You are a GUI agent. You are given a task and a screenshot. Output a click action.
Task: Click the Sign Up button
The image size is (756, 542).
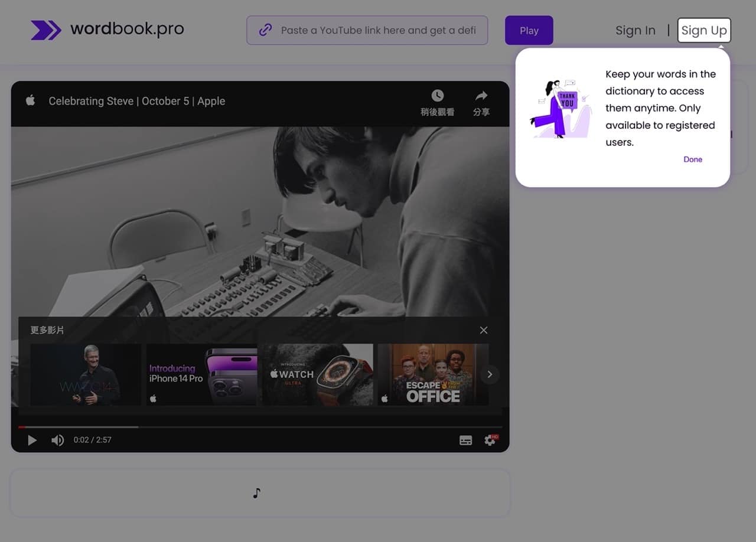(704, 30)
